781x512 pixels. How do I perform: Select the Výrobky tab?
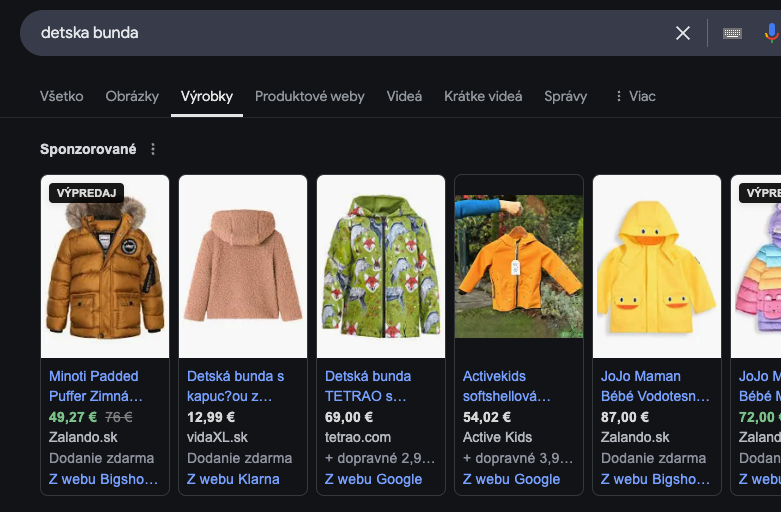click(x=207, y=96)
